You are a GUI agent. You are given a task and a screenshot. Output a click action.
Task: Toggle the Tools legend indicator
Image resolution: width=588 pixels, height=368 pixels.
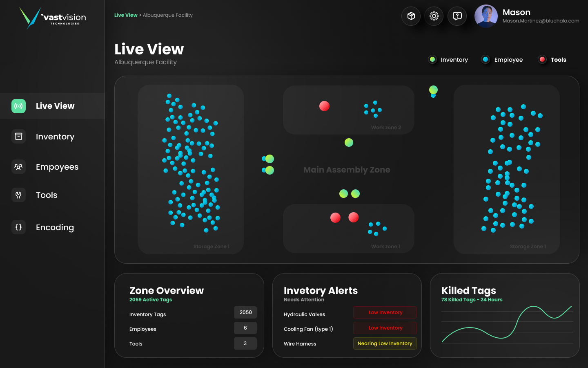542,59
